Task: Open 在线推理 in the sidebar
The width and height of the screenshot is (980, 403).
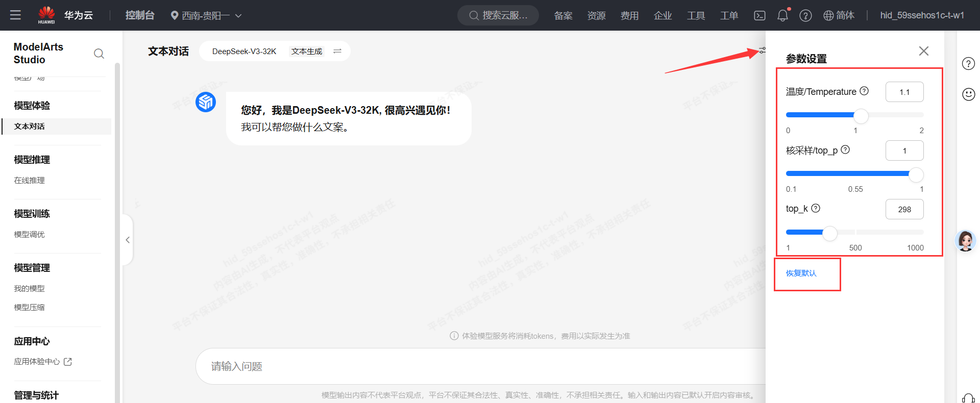Action: (29, 180)
